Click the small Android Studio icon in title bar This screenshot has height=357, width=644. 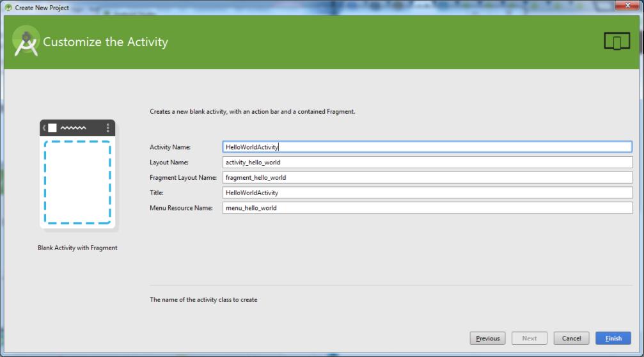pos(8,7)
